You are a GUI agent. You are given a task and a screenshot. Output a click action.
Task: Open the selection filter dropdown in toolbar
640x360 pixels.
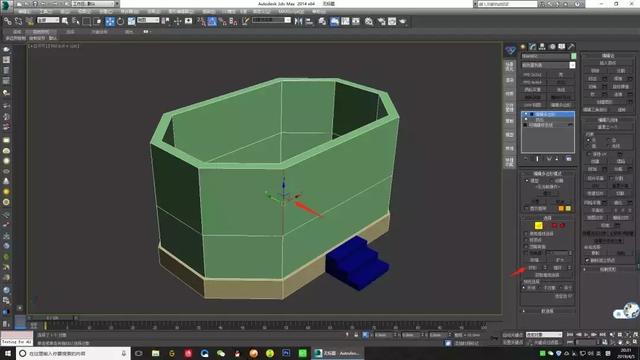pyautogui.click(x=48, y=20)
